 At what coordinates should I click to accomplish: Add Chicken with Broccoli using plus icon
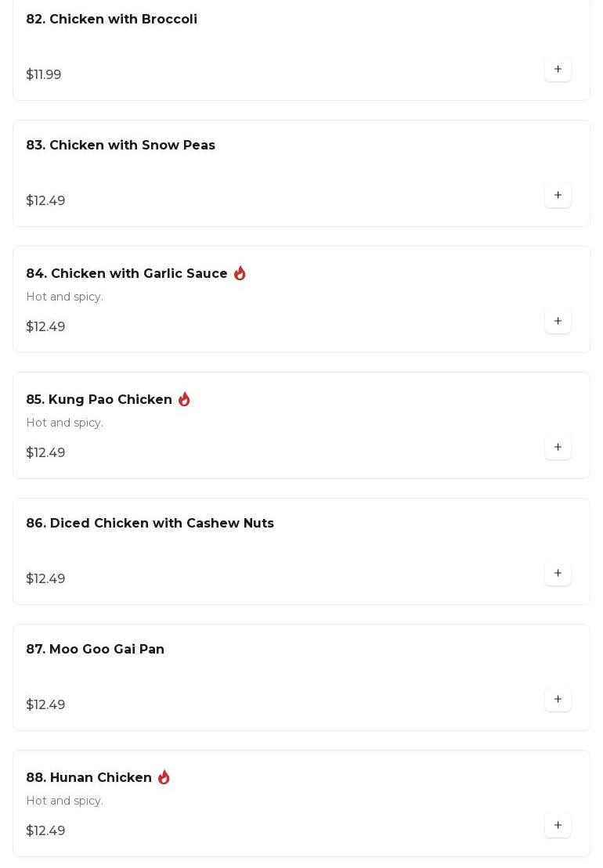point(558,69)
